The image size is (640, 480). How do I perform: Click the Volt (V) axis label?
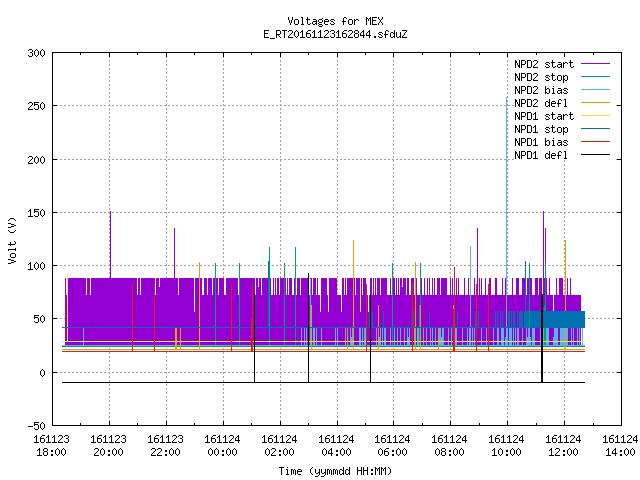(12, 240)
